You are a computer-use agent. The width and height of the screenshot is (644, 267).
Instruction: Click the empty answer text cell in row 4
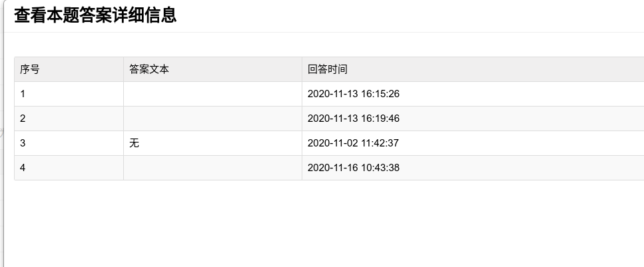pos(212,168)
